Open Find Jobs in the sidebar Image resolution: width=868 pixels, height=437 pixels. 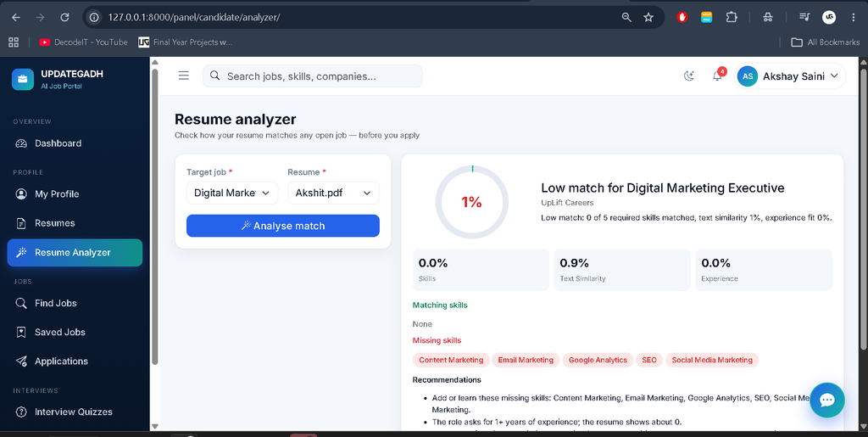(x=75, y=303)
